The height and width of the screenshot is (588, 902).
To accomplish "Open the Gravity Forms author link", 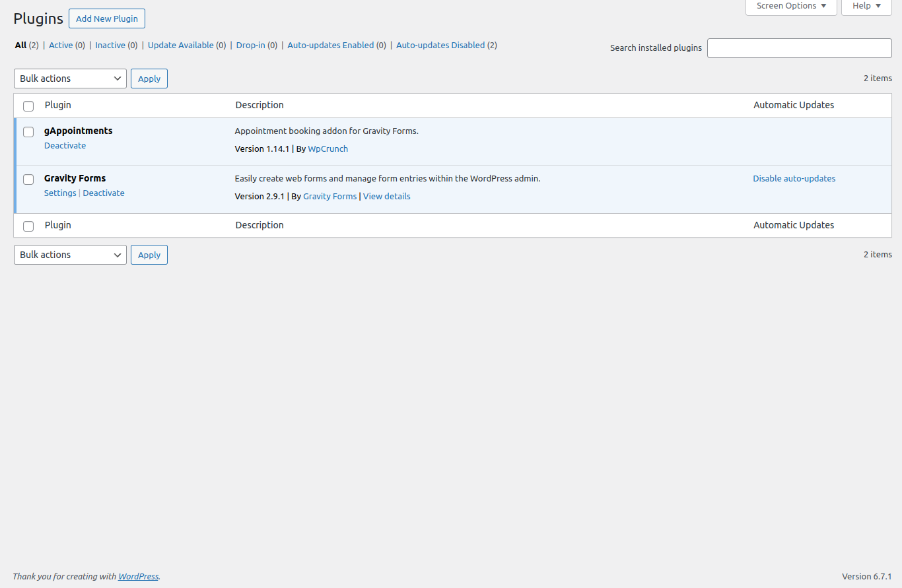I will 330,197.
